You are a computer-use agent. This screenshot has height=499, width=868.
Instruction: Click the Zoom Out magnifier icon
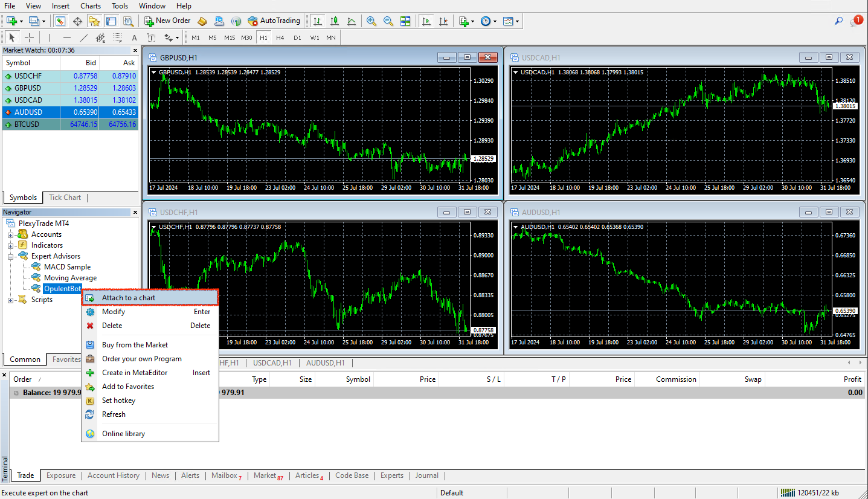coord(388,21)
